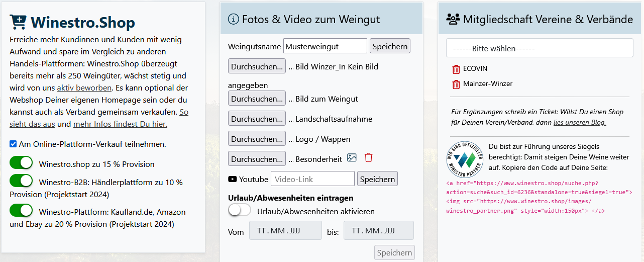
Task: Open the 'Bitte wählen' membership dropdown
Action: [x=539, y=48]
